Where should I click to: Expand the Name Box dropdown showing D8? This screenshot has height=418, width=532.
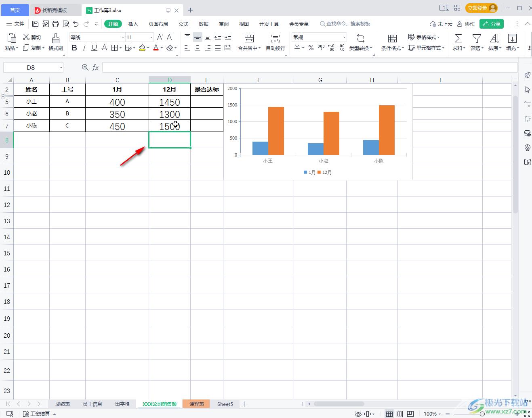pos(61,67)
